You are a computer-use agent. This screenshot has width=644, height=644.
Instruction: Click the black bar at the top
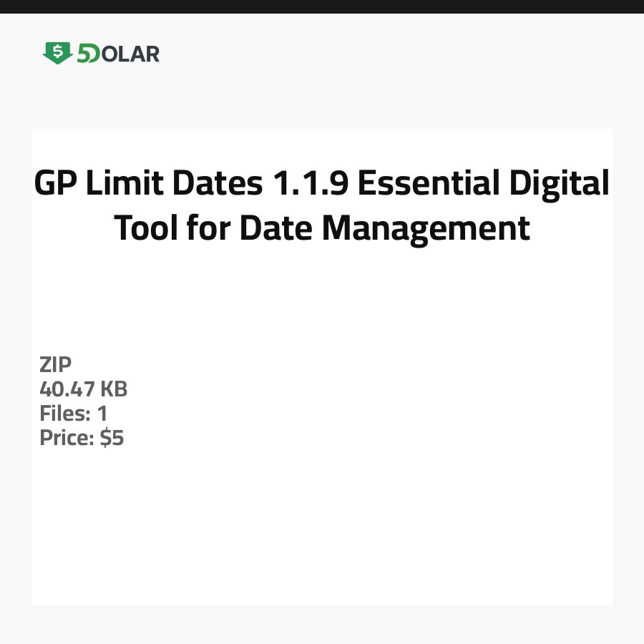click(322, 6)
